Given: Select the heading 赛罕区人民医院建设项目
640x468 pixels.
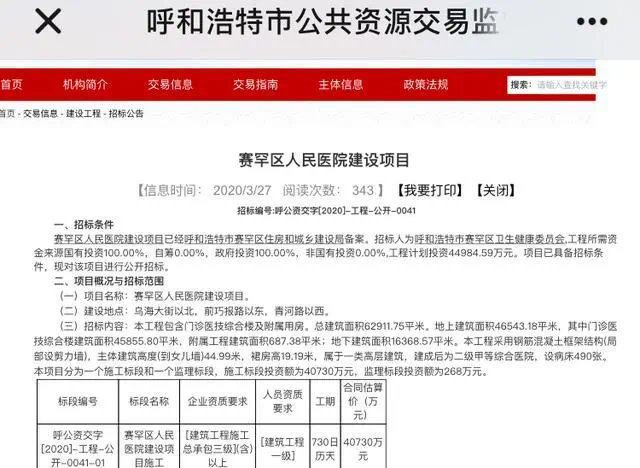Looking at the screenshot, I should pos(324,160).
